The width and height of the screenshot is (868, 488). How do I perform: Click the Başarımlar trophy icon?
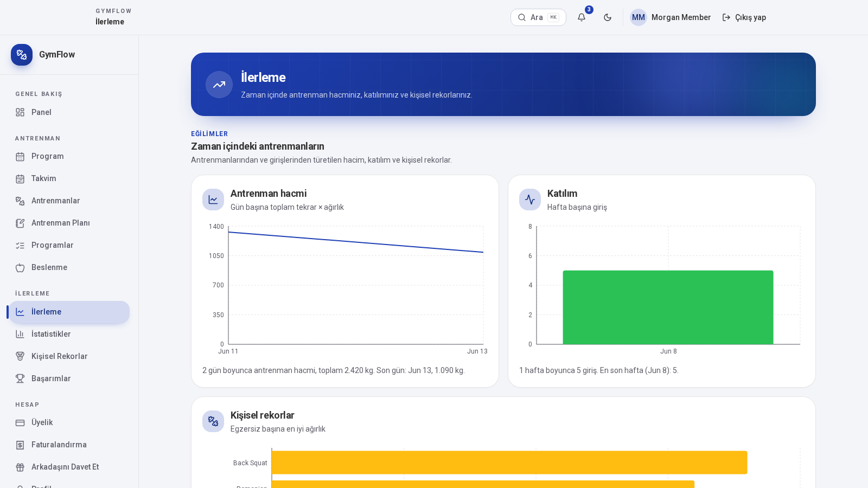pos(20,378)
